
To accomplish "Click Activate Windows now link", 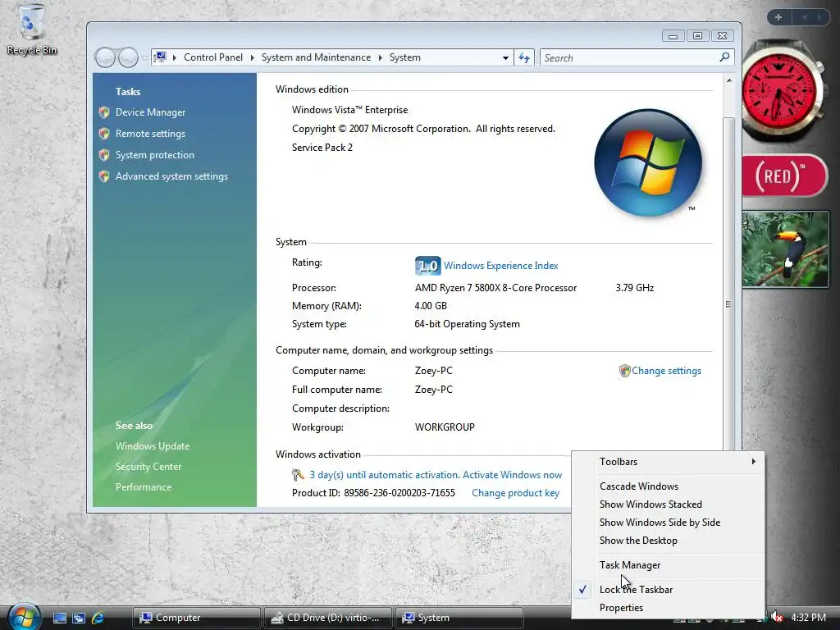I will pyautogui.click(x=512, y=475).
